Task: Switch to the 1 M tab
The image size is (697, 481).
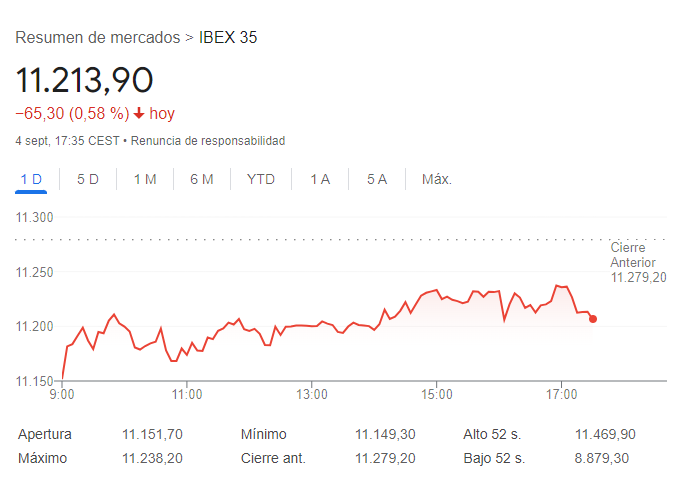Action: click(145, 179)
